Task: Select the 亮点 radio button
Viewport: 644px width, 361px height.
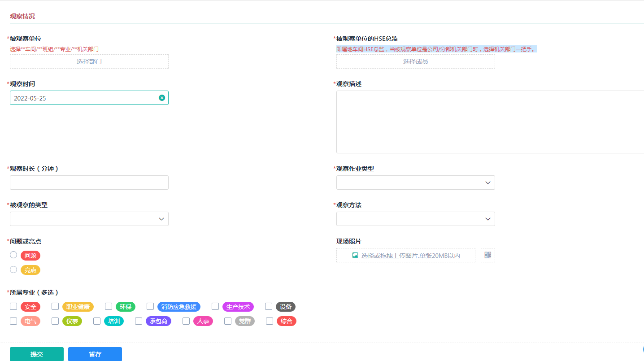Action: pos(13,270)
